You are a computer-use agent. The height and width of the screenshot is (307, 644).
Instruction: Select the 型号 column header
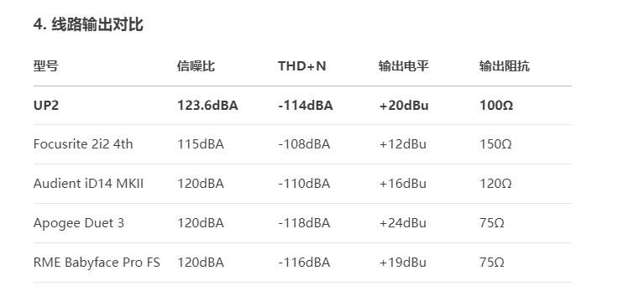coord(45,65)
